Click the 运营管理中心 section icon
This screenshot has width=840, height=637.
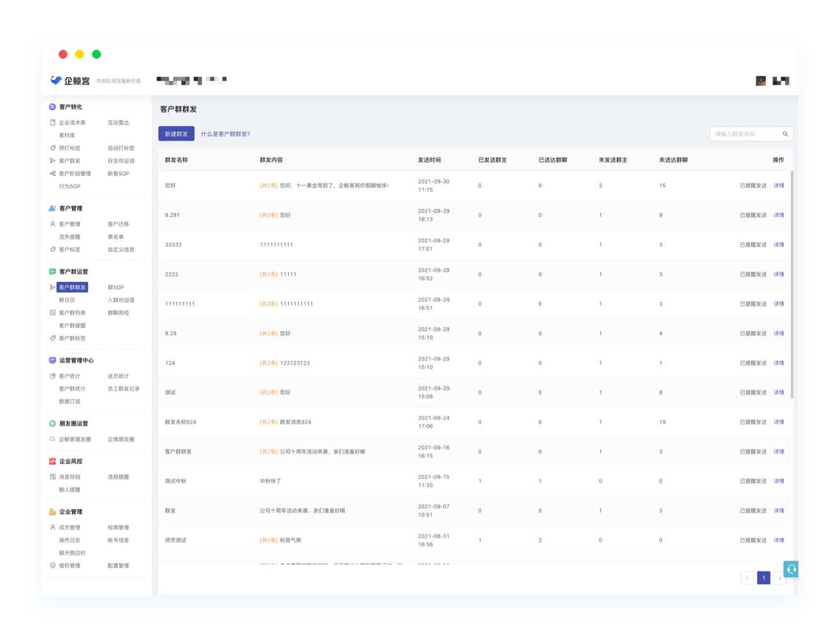52,360
